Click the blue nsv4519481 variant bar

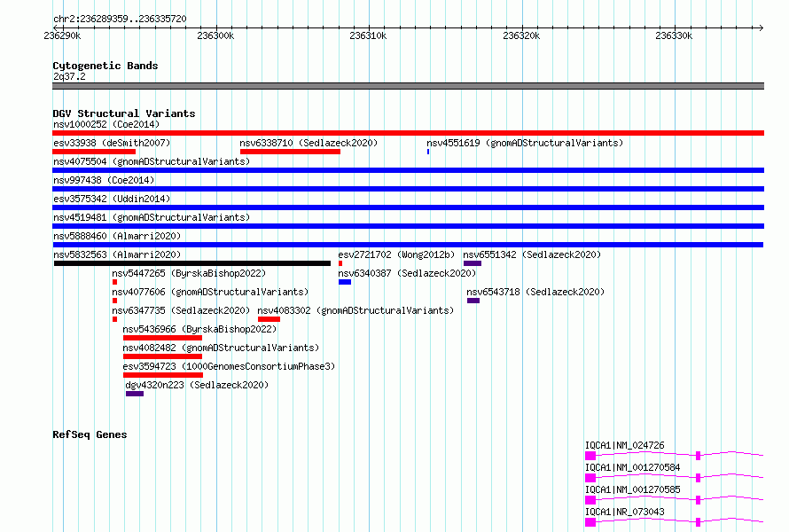pos(408,226)
